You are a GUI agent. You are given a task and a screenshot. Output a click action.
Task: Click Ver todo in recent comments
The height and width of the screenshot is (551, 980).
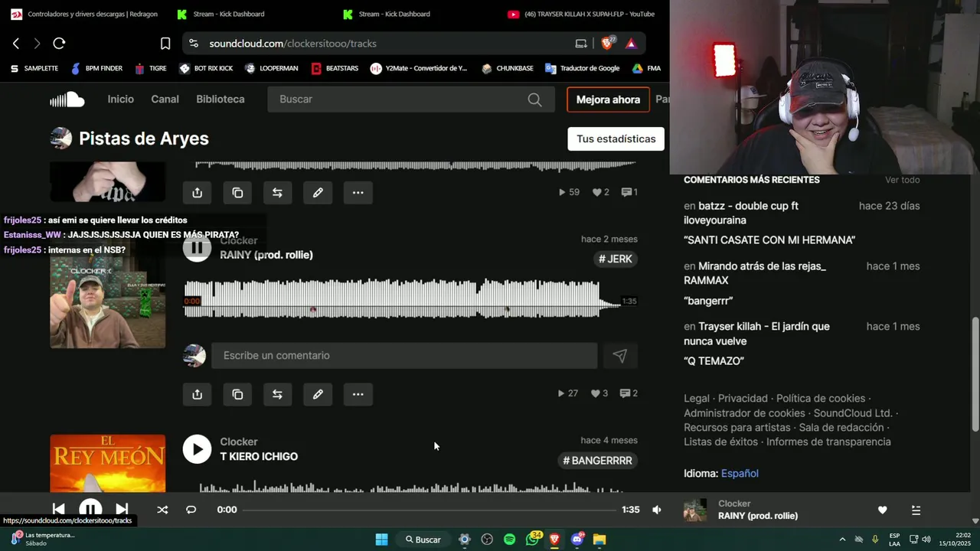[903, 180]
